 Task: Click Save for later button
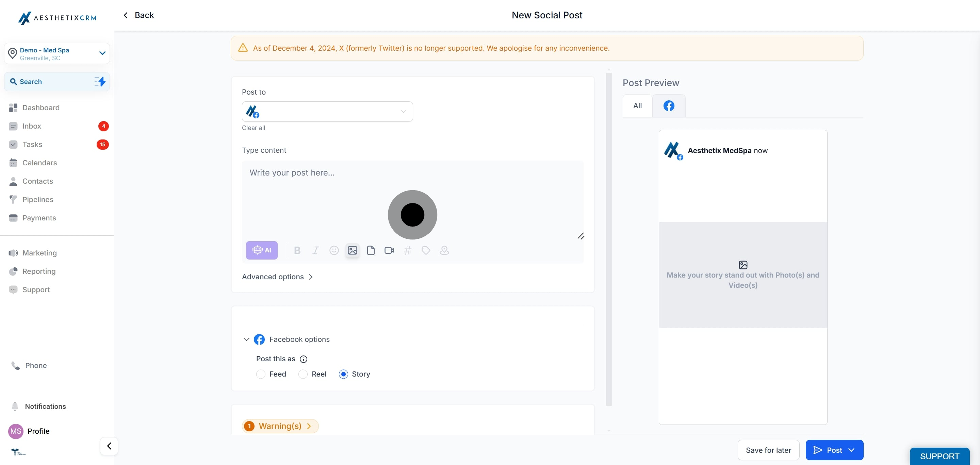[768, 450]
